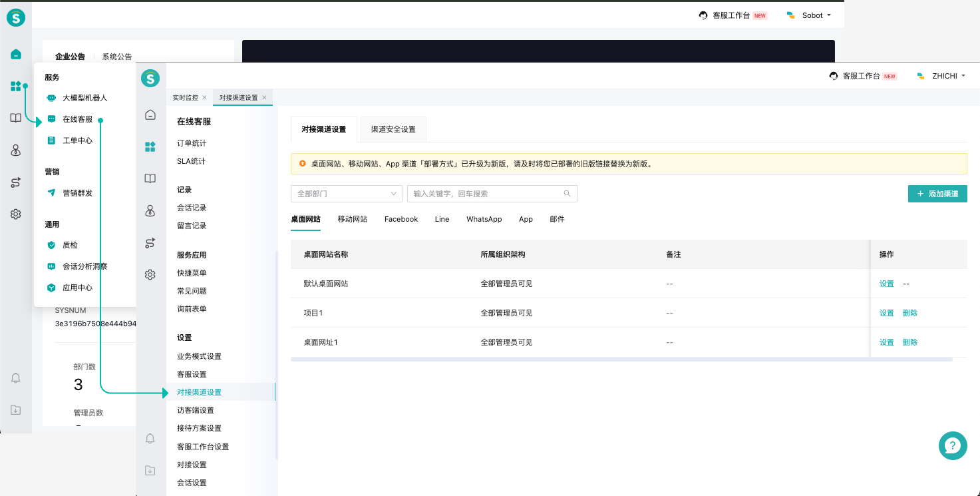Open 访客端设置 in the left menu

(x=196, y=410)
